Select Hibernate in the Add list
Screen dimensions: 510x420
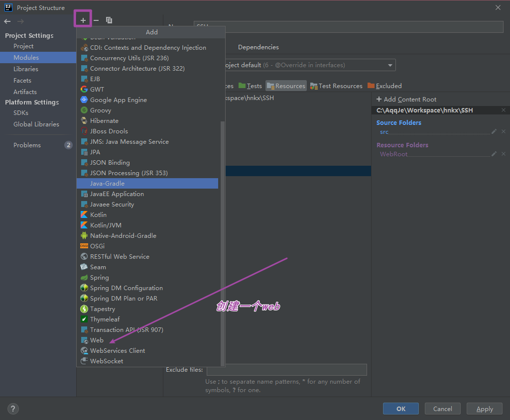147,120
